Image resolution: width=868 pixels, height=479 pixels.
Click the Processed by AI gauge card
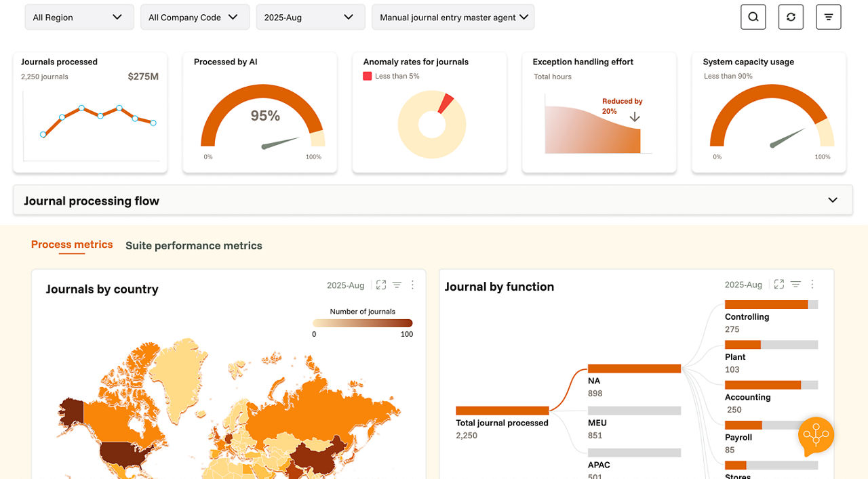tap(260, 112)
